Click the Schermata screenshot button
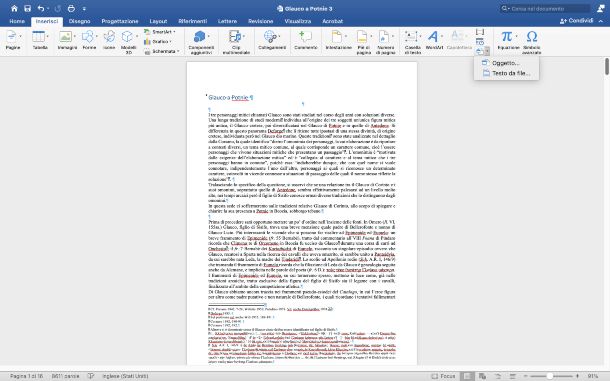Screen dimensions: 610x381 [162, 51]
